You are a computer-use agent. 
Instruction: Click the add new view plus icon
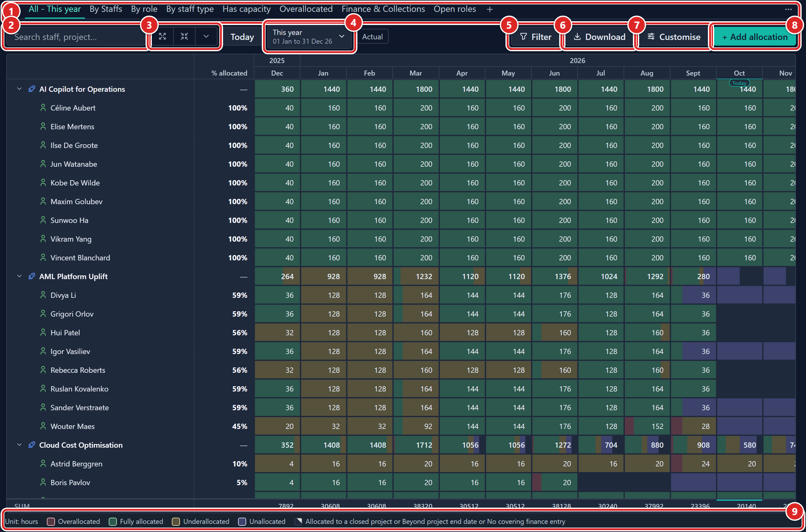coord(490,9)
